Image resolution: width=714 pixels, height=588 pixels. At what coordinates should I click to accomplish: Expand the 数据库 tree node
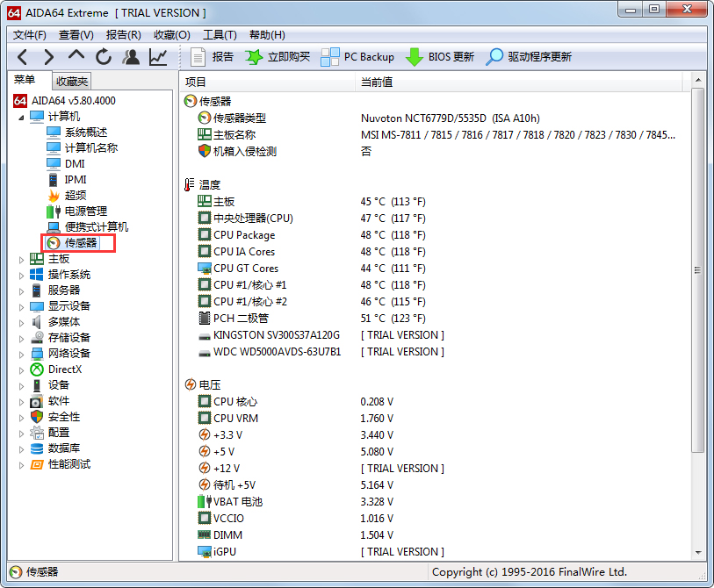21,449
